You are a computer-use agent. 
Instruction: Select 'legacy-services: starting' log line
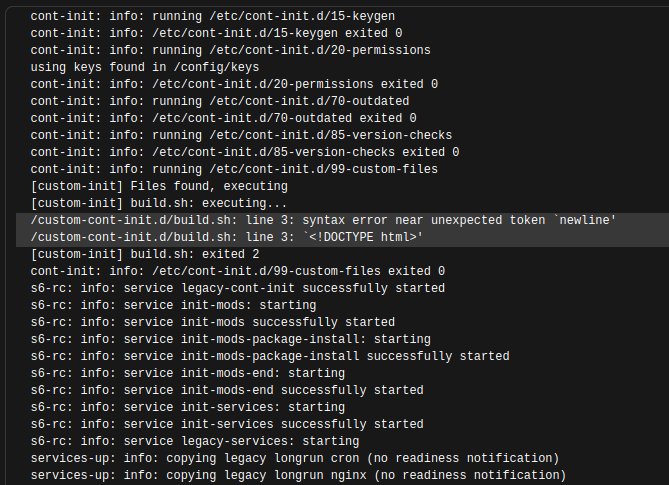tap(195, 441)
